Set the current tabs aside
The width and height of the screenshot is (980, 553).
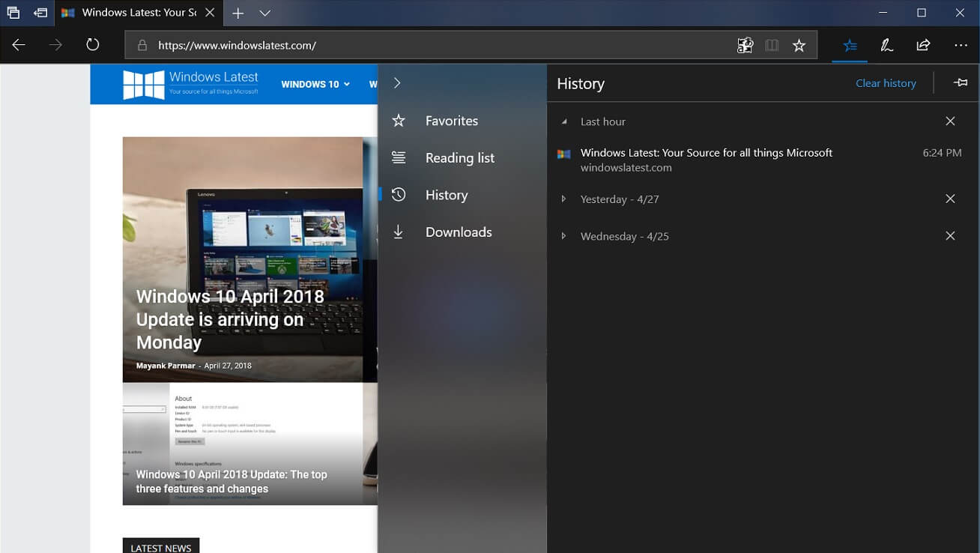[x=40, y=13]
